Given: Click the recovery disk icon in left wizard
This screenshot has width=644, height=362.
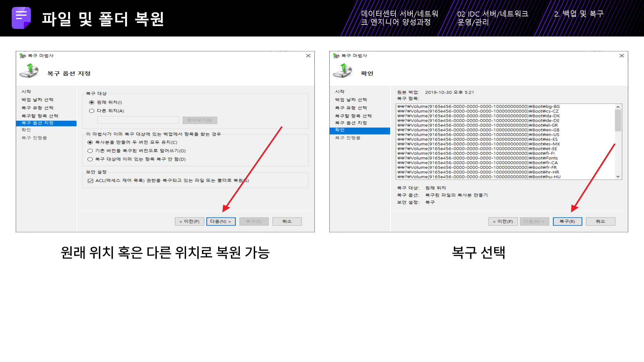Looking at the screenshot, I should (30, 71).
